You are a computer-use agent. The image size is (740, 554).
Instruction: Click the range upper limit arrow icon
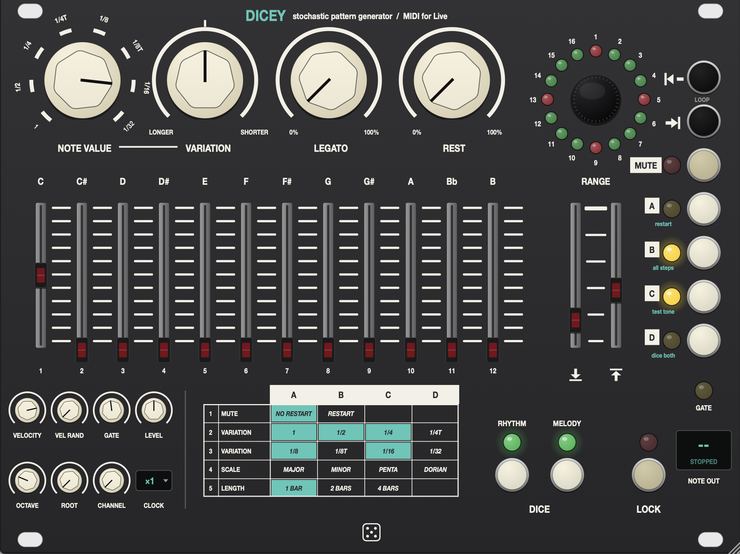[x=615, y=375]
